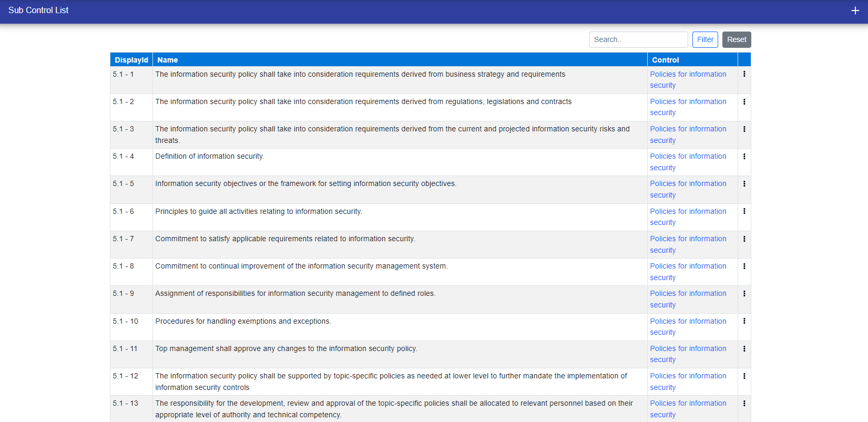This screenshot has height=422, width=868.
Task: Open three-dot menu for row 5.1 - 1
Action: [x=744, y=74]
